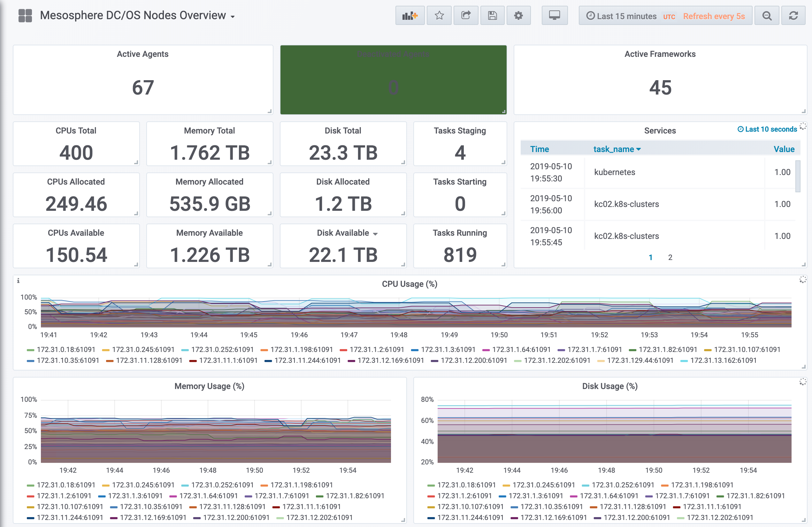Click the Active Frameworks value 45
Screen dimensions: 812x527
(x=660, y=88)
